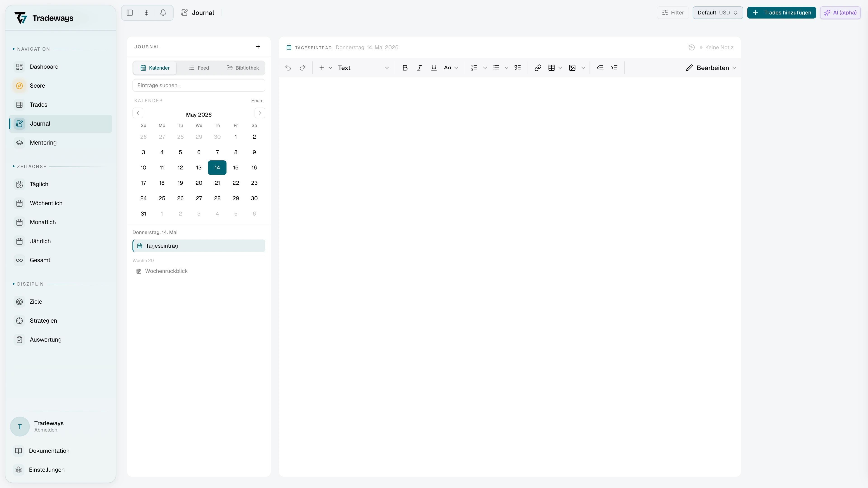Toggle the sidebar panel icon
868x488 pixels.
[130, 13]
